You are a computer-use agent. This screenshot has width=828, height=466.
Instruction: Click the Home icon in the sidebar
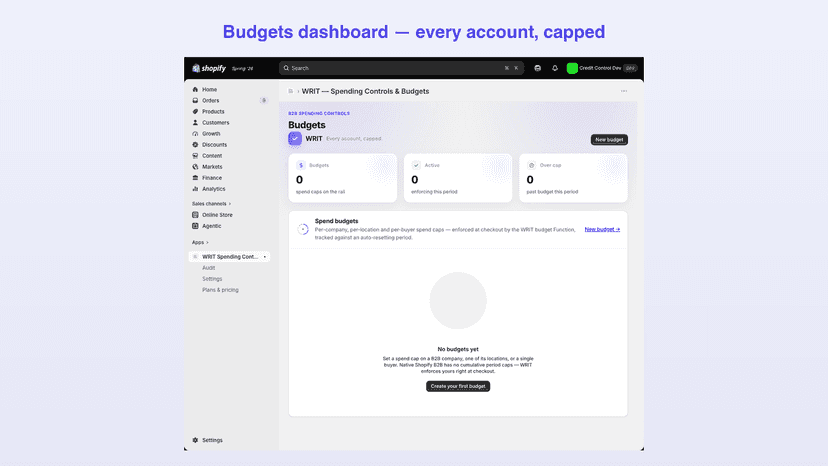pos(195,89)
